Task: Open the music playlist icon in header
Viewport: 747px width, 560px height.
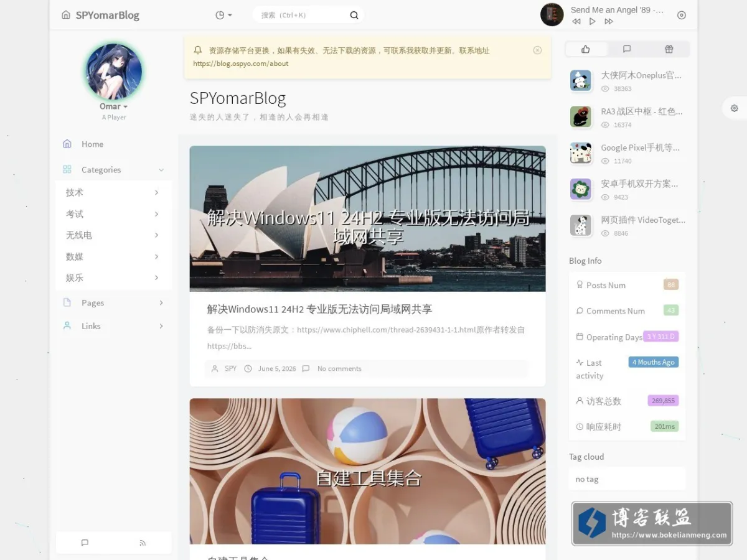Action: [x=682, y=15]
